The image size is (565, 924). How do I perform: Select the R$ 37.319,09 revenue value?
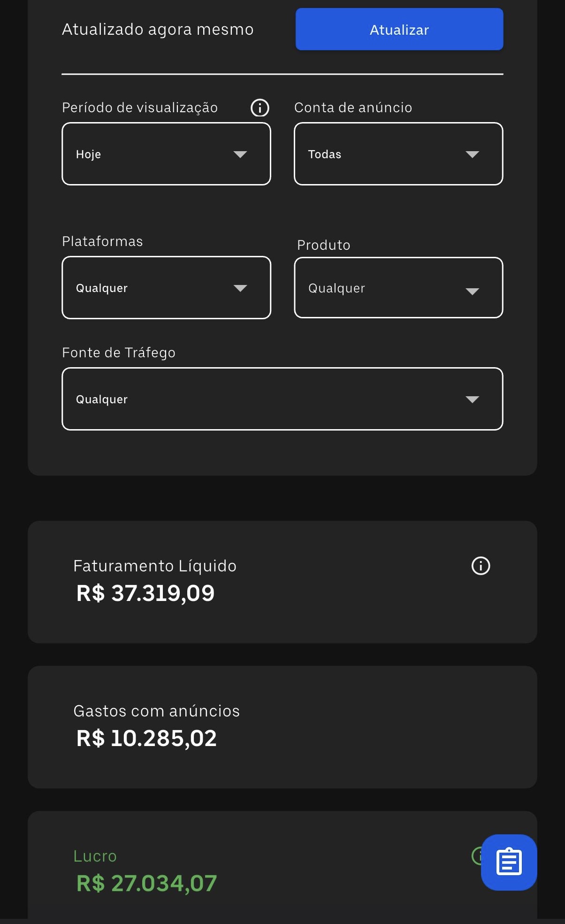point(145,593)
